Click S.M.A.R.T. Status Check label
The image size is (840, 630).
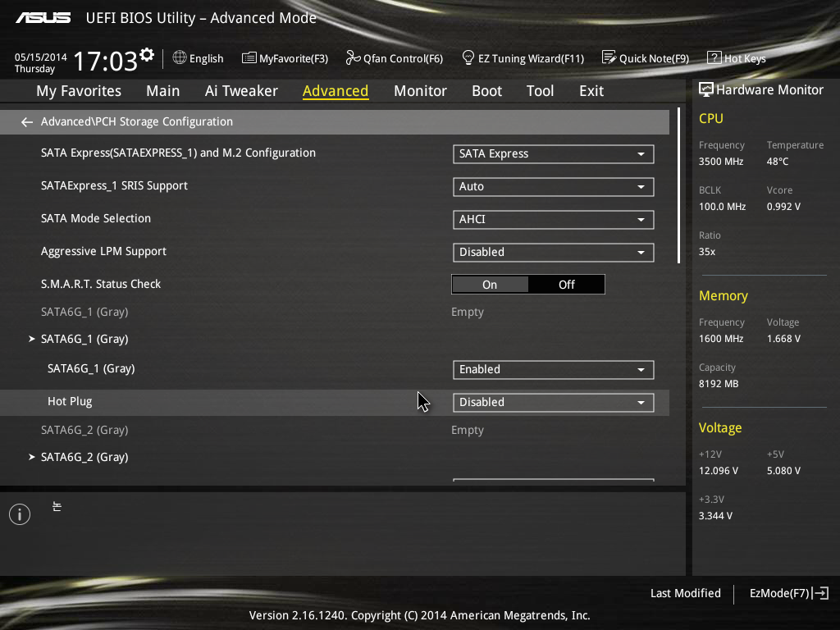tap(101, 284)
